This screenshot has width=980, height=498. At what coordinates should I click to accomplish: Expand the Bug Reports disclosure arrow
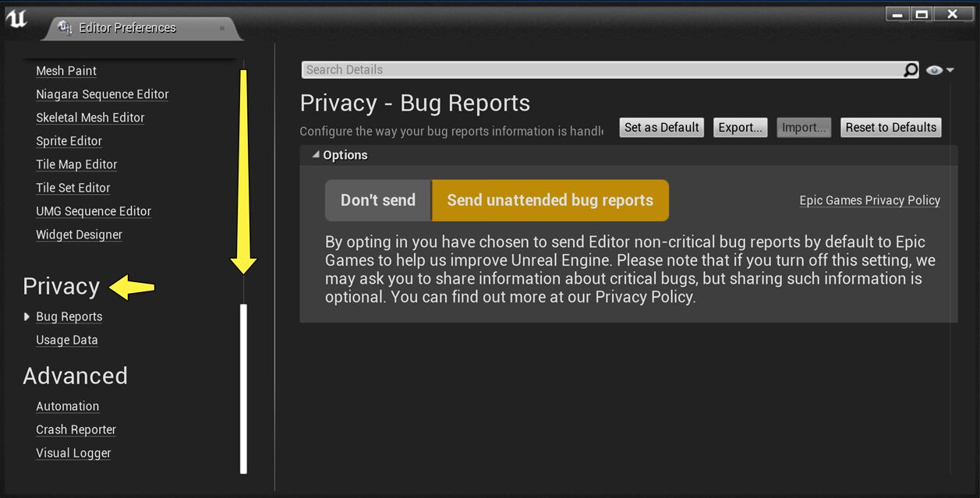(x=26, y=316)
